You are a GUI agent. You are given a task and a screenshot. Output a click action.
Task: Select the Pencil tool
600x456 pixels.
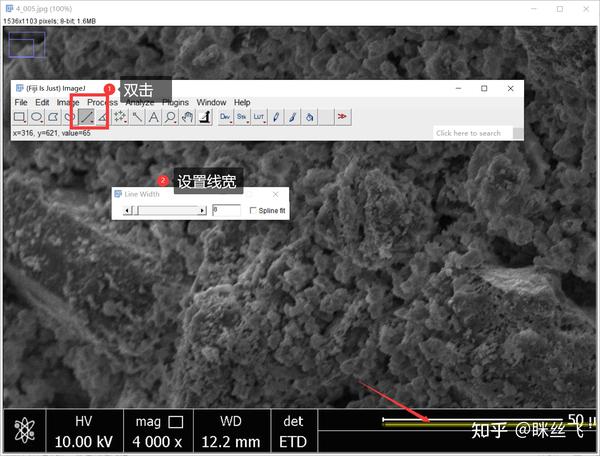click(276, 117)
